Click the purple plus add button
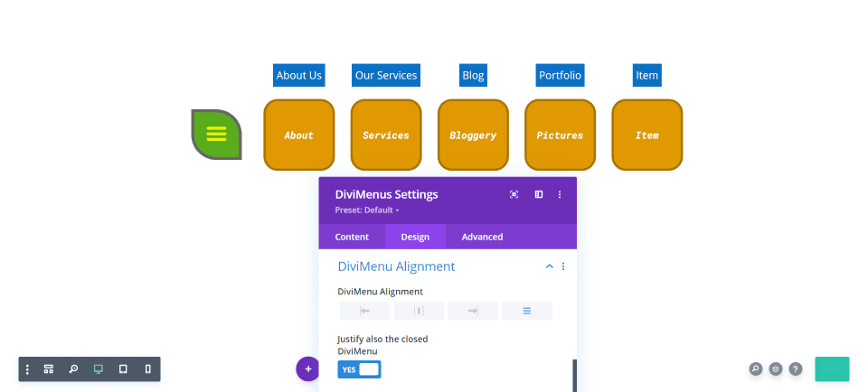The width and height of the screenshot is (868, 392). (x=307, y=369)
